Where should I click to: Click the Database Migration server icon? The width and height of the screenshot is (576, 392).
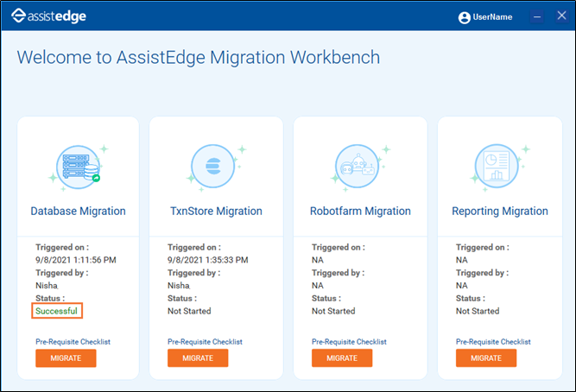pyautogui.click(x=79, y=167)
